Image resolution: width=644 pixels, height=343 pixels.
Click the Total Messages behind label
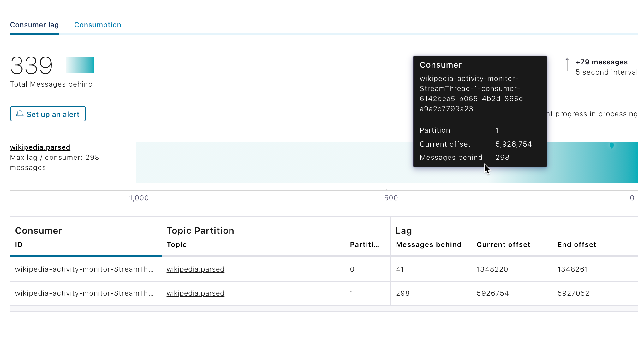51,84
